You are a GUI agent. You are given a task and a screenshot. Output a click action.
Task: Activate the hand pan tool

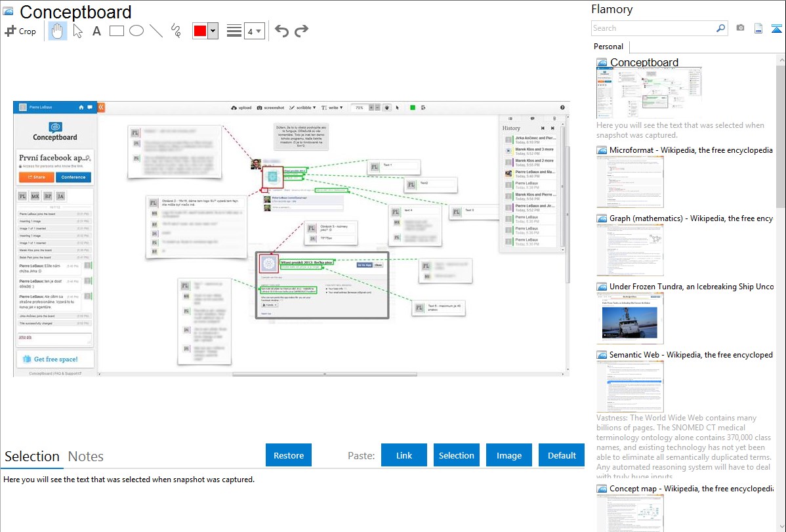(x=57, y=31)
